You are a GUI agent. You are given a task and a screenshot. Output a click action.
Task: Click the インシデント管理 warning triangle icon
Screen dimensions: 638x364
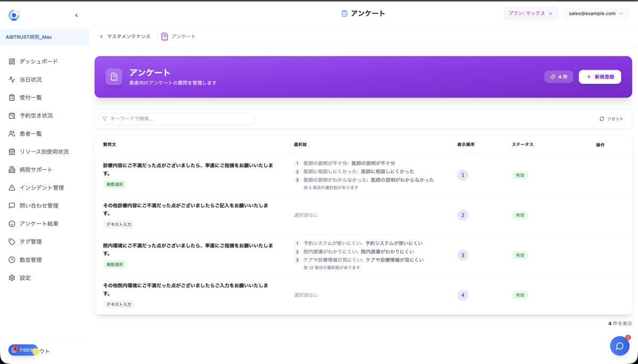tap(11, 188)
